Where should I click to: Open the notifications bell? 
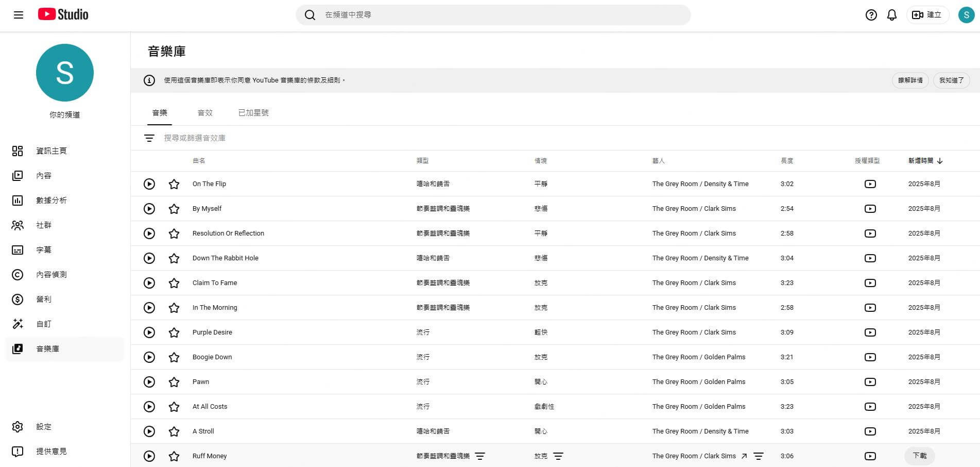click(x=891, y=15)
